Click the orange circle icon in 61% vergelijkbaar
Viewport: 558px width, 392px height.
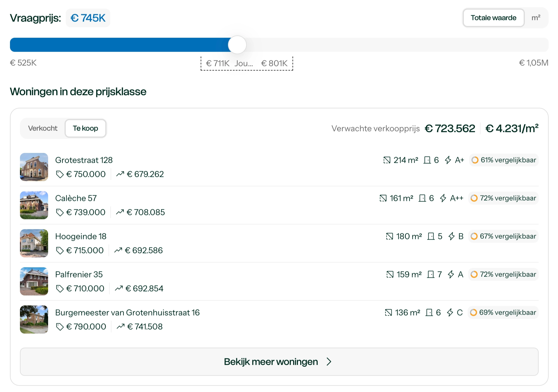click(x=475, y=160)
